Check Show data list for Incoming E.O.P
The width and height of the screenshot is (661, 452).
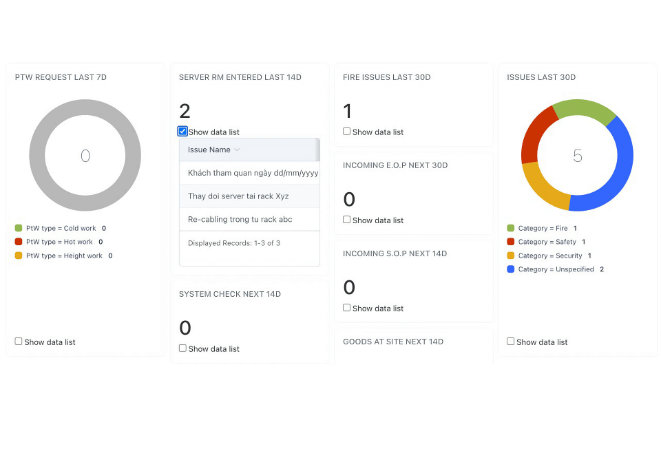coord(347,220)
